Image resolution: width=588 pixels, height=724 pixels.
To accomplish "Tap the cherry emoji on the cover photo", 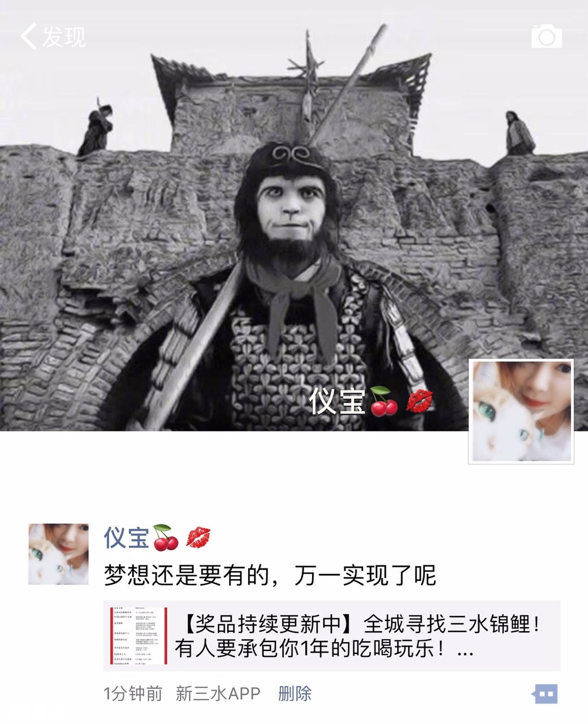I will [x=384, y=402].
